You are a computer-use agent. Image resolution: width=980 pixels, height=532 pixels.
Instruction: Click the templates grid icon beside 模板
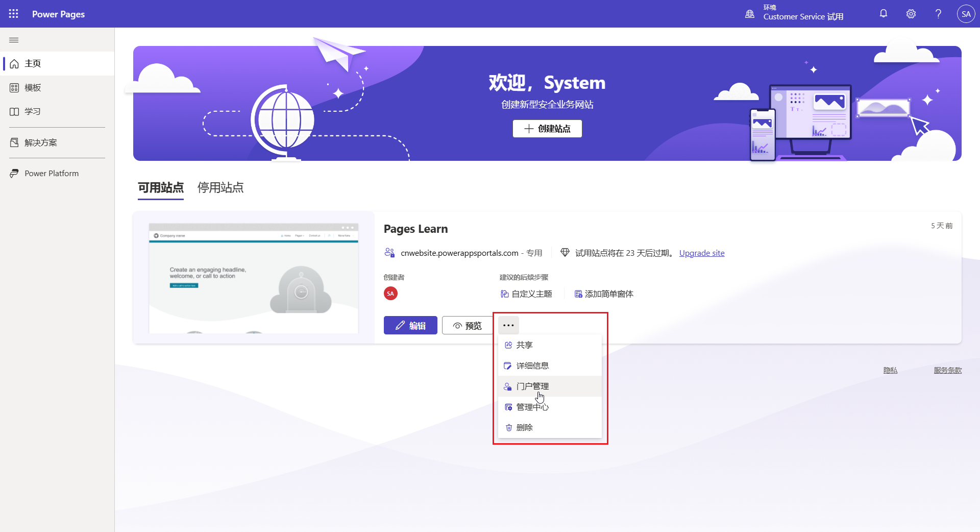pos(14,88)
